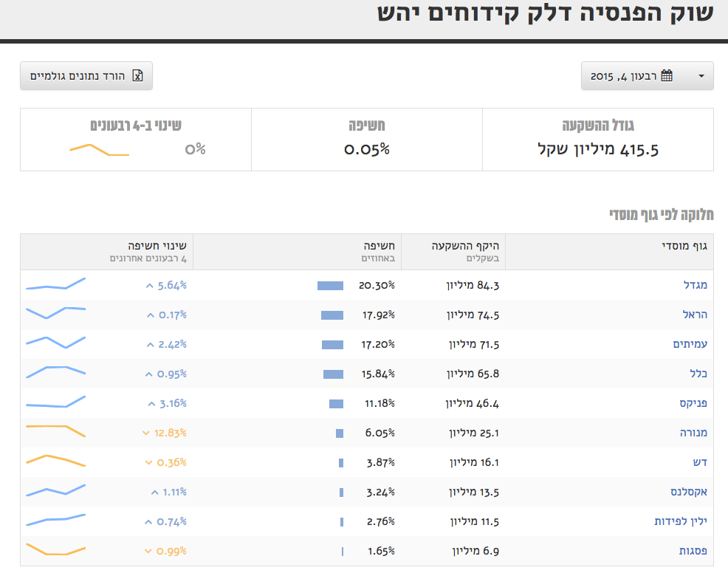Click the 25.1 מיליון investment value
The image size is (728, 573).
click(474, 433)
